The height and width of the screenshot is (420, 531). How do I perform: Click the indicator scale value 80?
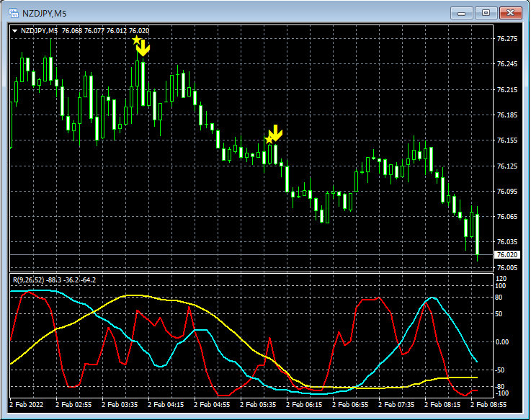click(x=499, y=298)
